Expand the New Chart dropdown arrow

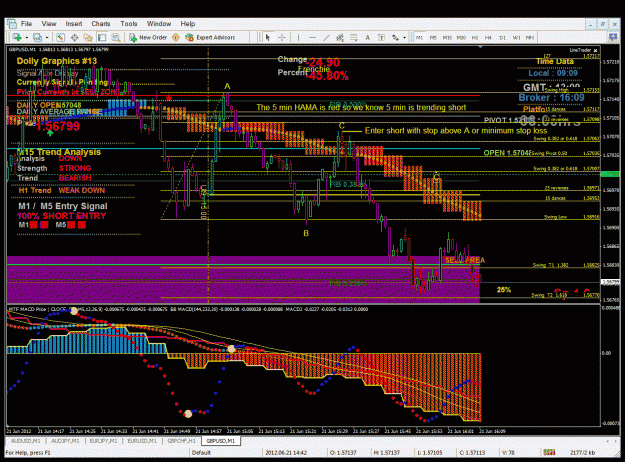coord(26,37)
